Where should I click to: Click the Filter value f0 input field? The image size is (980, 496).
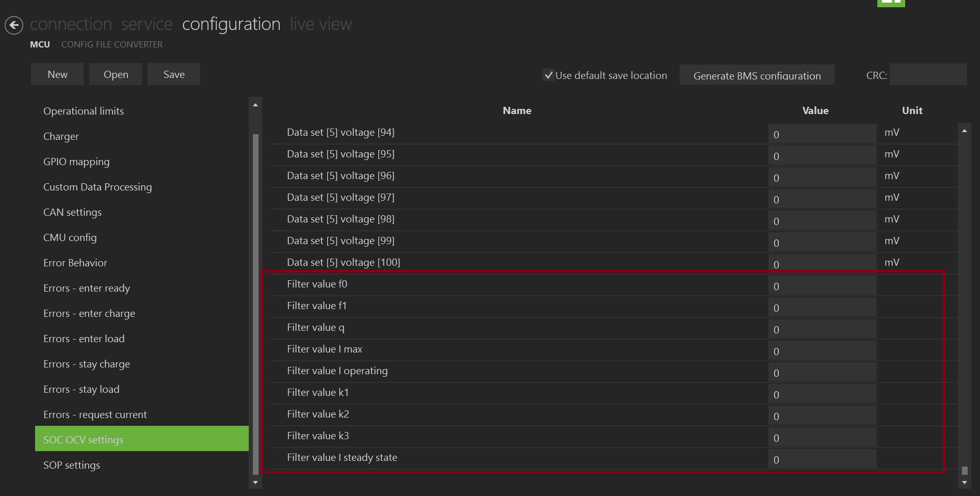[822, 286]
